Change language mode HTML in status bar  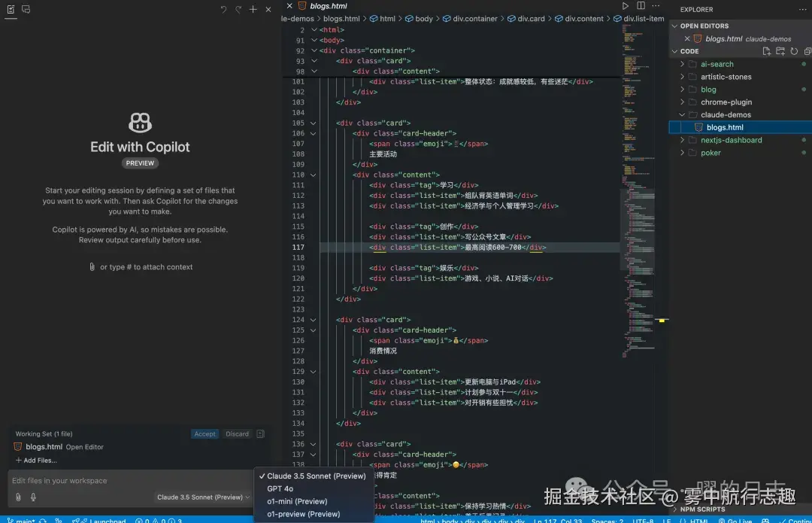(698, 520)
